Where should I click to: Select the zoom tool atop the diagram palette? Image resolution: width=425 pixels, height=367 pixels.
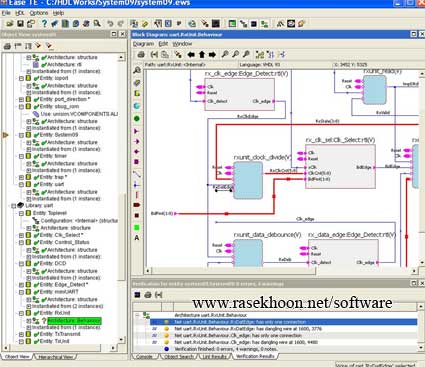coord(137,70)
